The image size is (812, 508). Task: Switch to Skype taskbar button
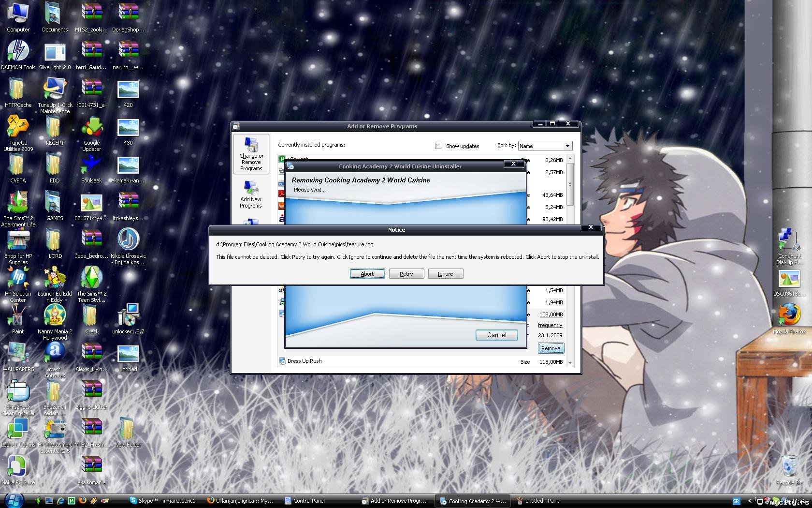click(163, 501)
